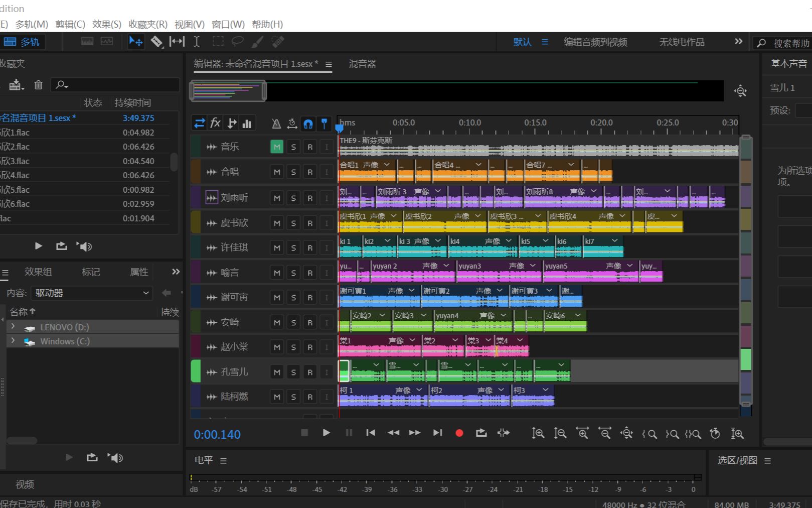
Task: Arm record on 刘雨昕 track
Action: 310,198
